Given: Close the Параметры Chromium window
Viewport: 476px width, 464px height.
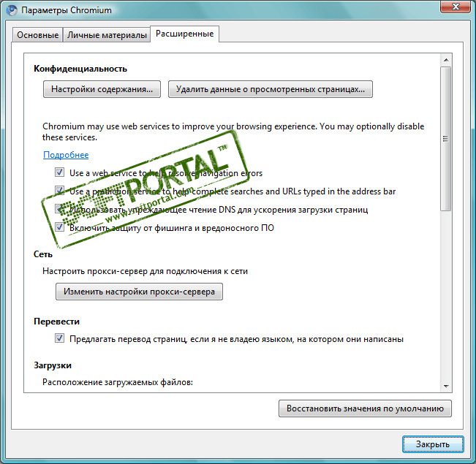Looking at the screenshot, I should tap(456, 7).
